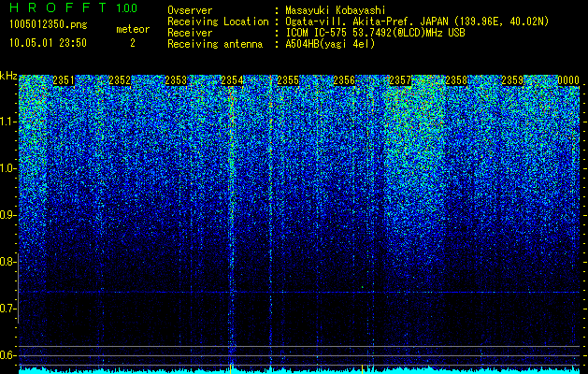The height and width of the screenshot is (374, 588).
Task: Click the 0.8 frequency axis label
Action: 7,262
